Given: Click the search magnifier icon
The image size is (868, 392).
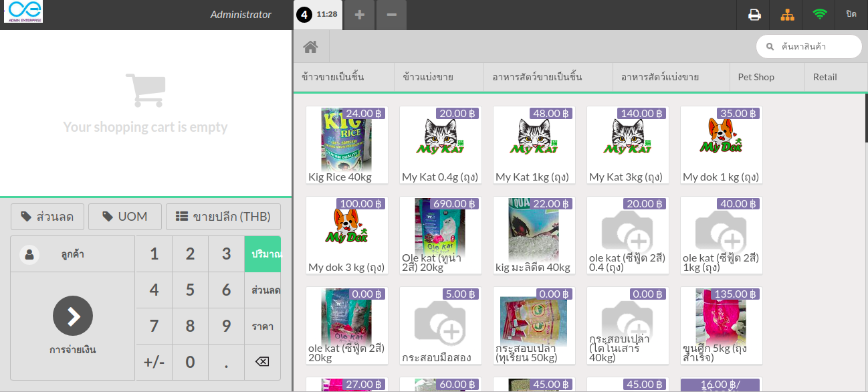Looking at the screenshot, I should click(771, 46).
